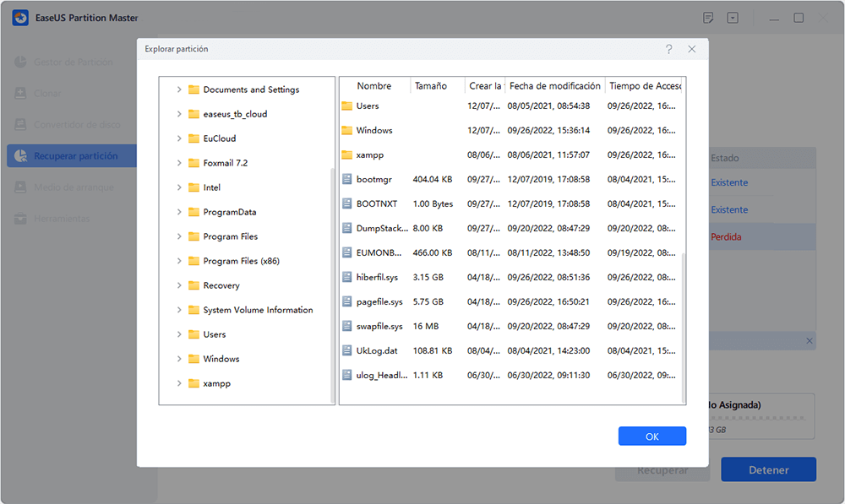This screenshot has height=504, width=845.
Task: Confirm with the OK button
Action: 652,436
